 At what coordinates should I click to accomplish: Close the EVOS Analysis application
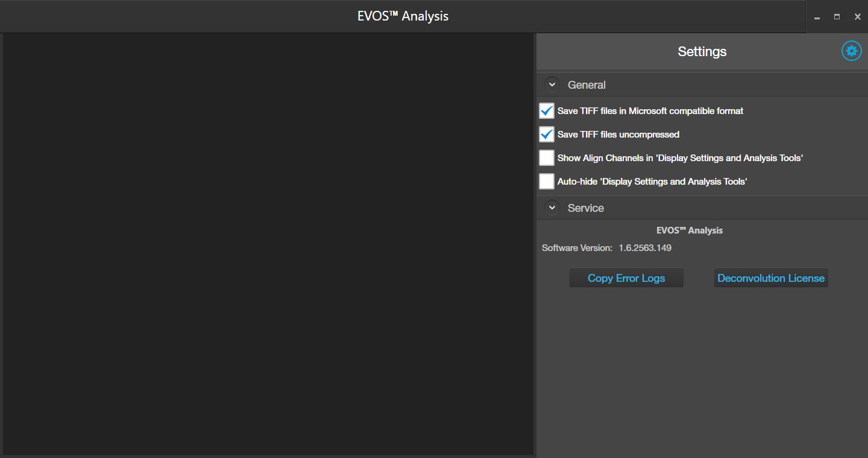(x=857, y=17)
